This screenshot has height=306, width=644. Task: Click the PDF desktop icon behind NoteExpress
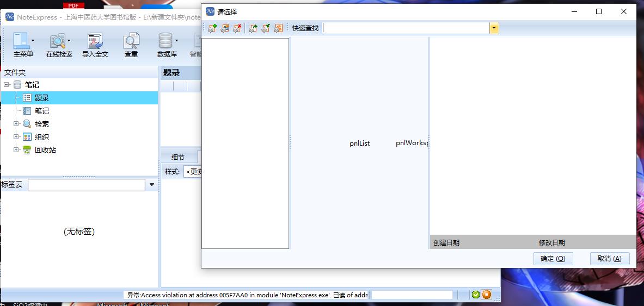73,6
